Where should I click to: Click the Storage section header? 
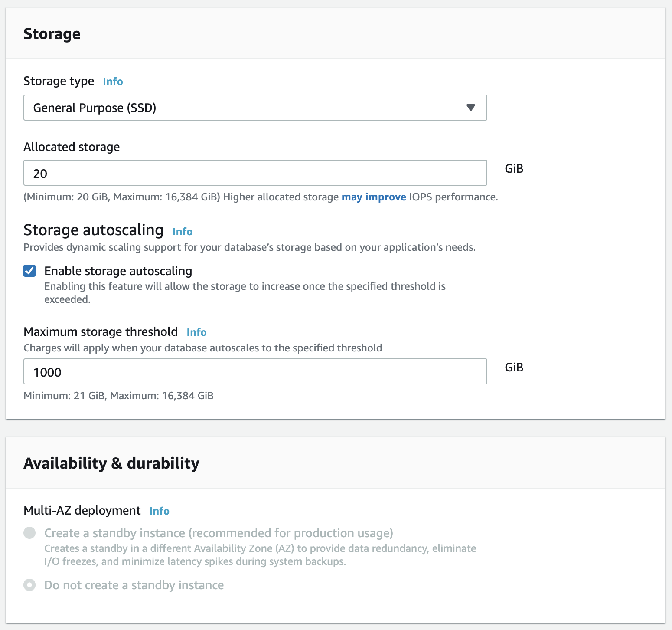click(x=52, y=33)
